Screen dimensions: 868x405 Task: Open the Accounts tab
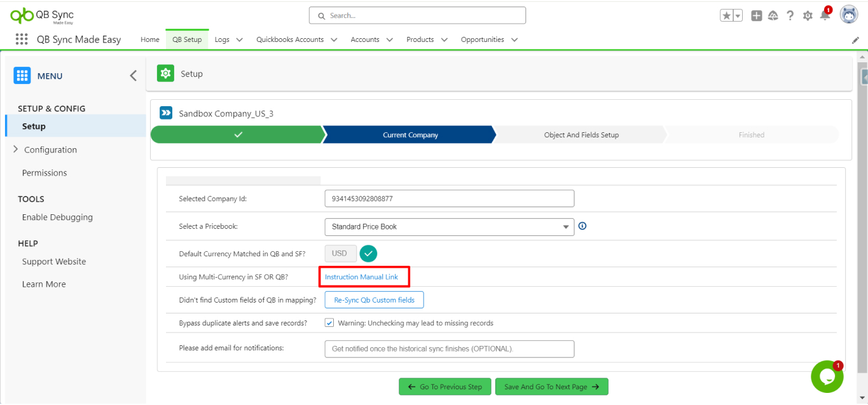click(x=365, y=39)
